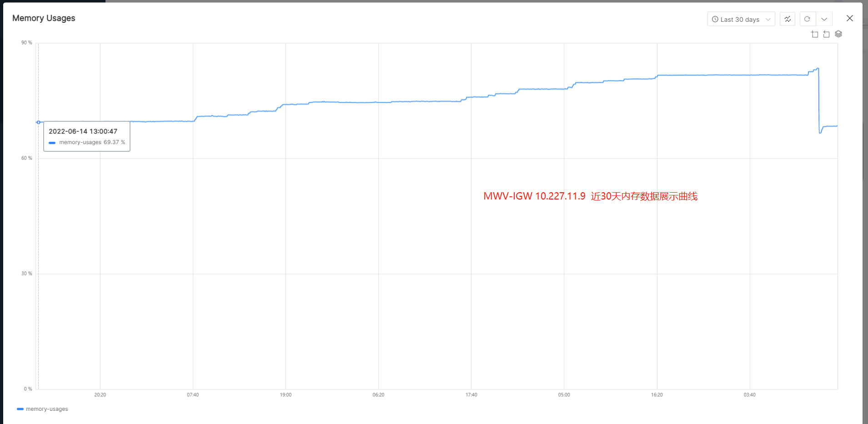Click the stacked layers restore icon
The height and width of the screenshot is (424, 868).
tap(838, 34)
